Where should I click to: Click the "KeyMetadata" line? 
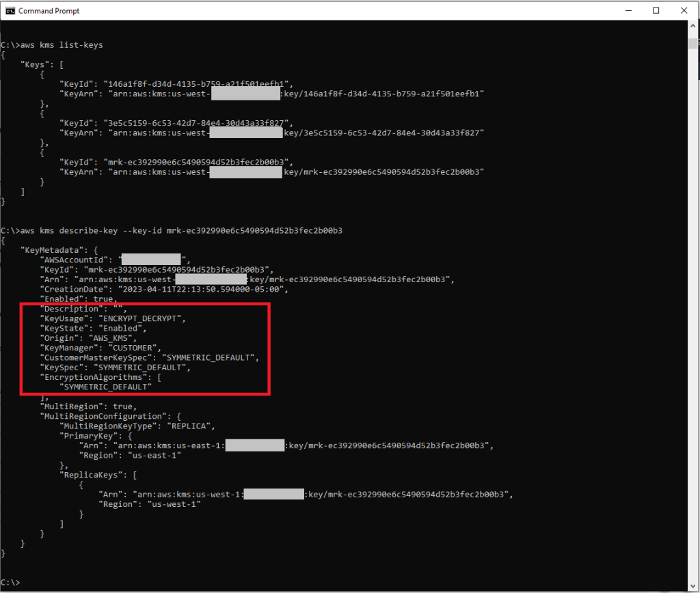(59, 250)
